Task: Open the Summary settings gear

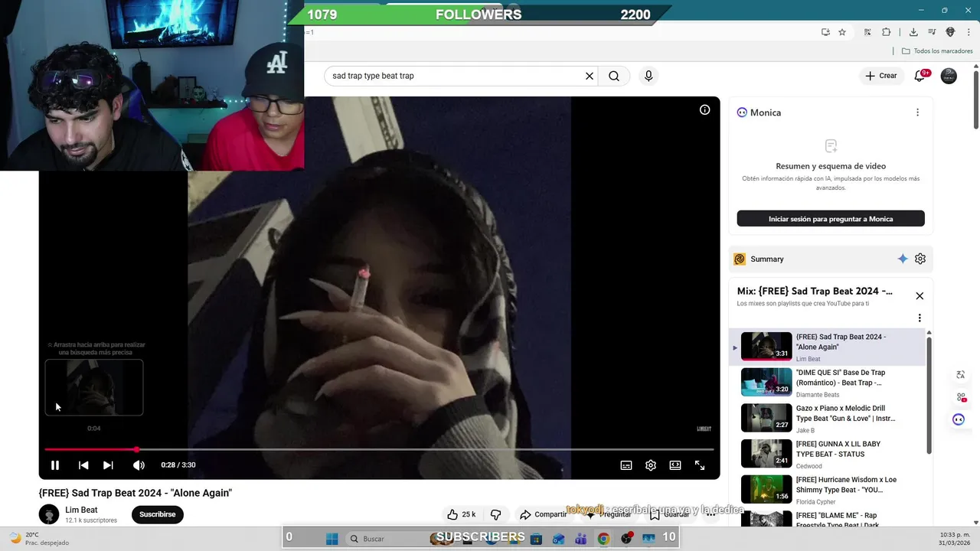Action: click(x=920, y=259)
